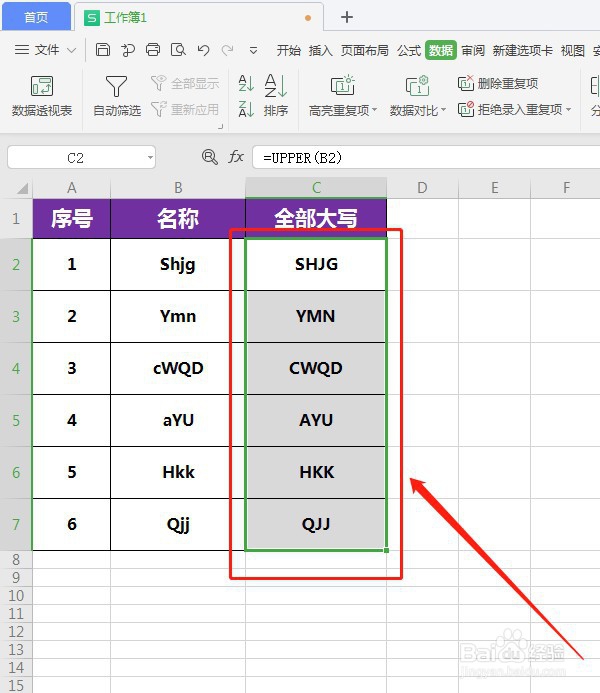
Task: Click the Name Box showing C2
Action: coord(75,157)
